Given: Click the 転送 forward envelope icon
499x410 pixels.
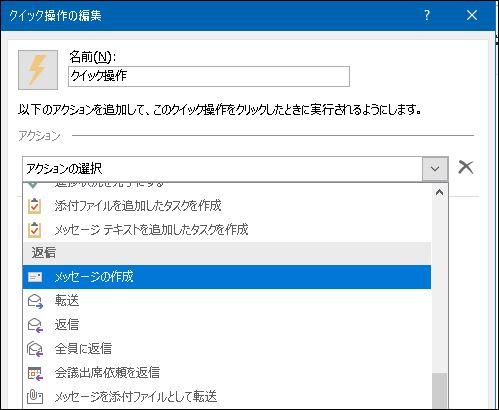Looking at the screenshot, I should click(x=35, y=301).
